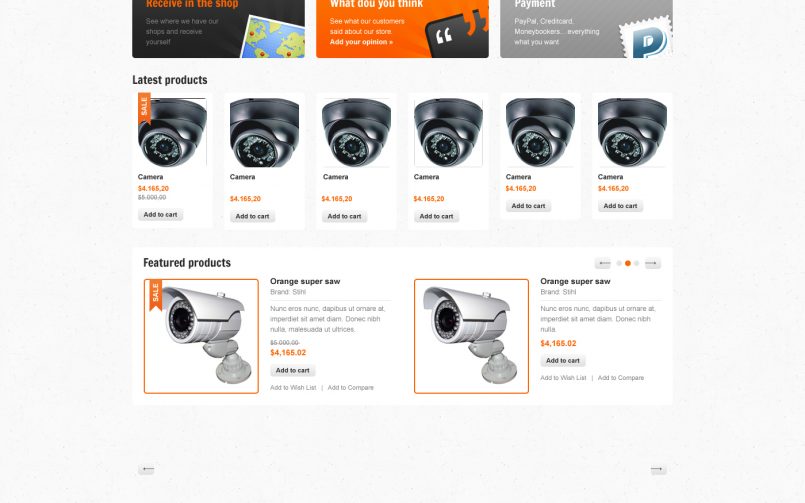Viewport: 805px width, 503px height.
Task: Click the SALE ribbon on first dome camera
Action: tap(144, 107)
